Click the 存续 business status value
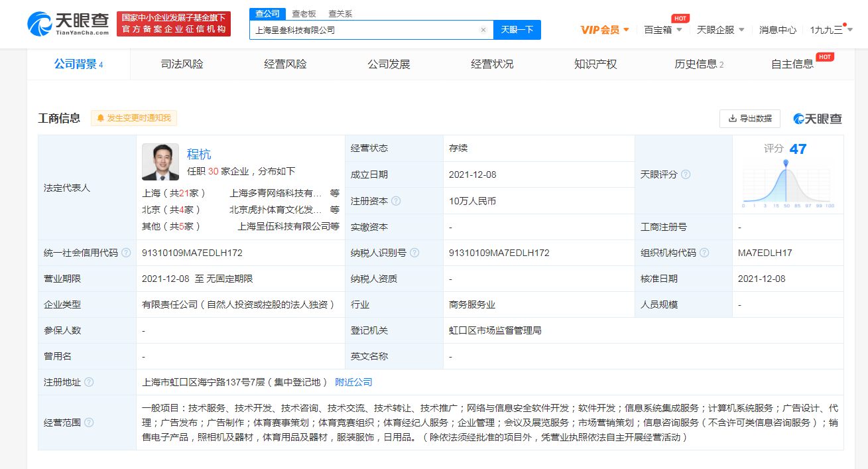Viewport: 868px width, 469px height. pos(458,148)
